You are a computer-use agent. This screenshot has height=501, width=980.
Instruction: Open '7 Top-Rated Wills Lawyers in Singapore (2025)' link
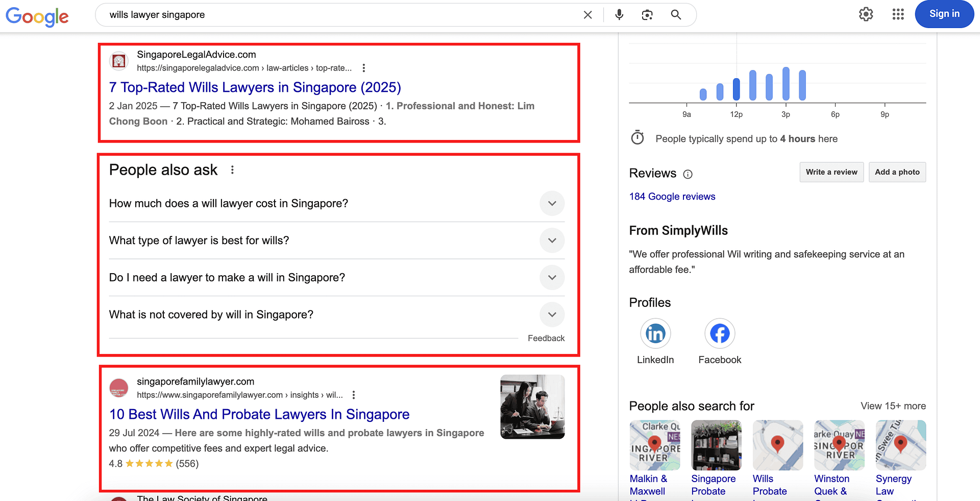coord(255,87)
